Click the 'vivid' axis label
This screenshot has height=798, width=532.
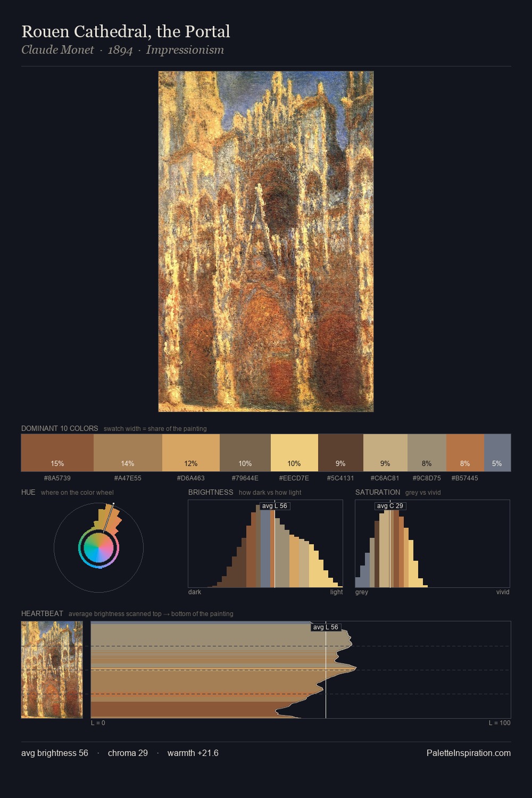[x=503, y=592]
